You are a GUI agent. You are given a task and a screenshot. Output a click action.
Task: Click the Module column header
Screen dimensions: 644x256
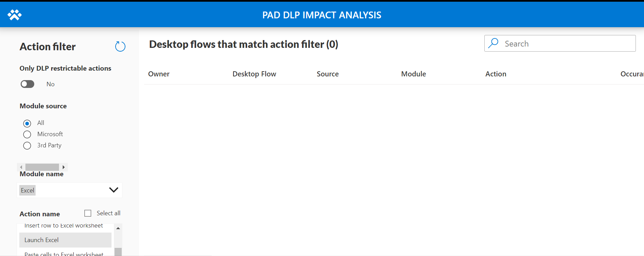pos(413,74)
